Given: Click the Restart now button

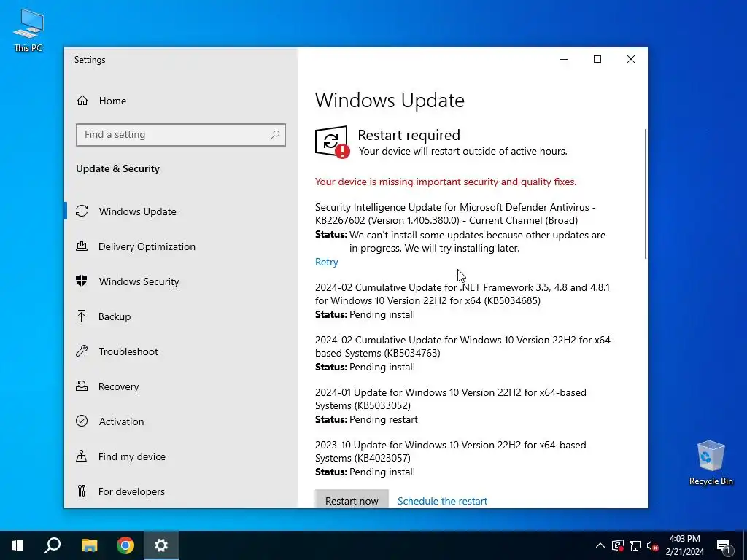Looking at the screenshot, I should point(352,499).
